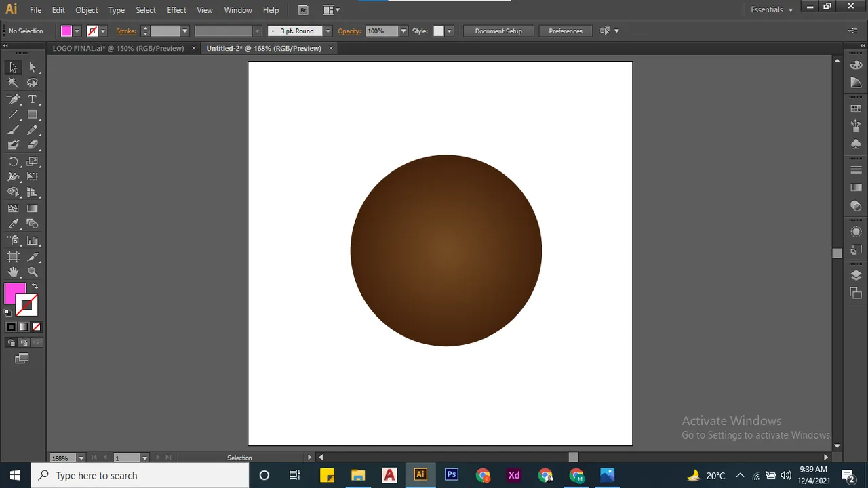
Task: Open fill color dropdown in control bar
Action: tap(77, 31)
